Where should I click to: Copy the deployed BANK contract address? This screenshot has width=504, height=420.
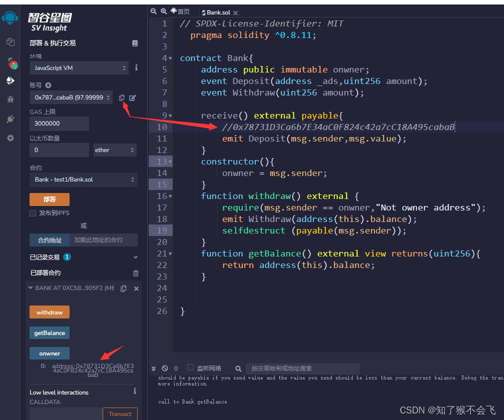coord(124,288)
